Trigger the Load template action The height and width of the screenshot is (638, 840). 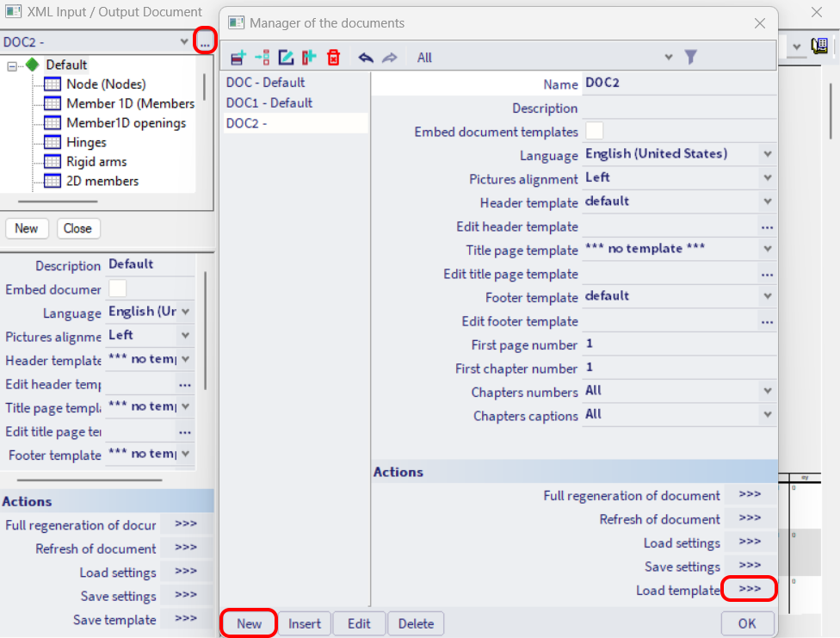point(748,589)
